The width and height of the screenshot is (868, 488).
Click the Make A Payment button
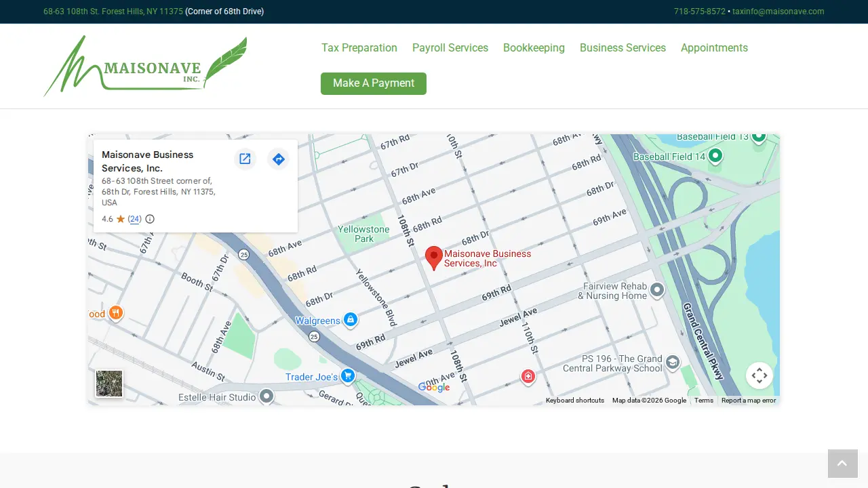pyautogui.click(x=374, y=83)
